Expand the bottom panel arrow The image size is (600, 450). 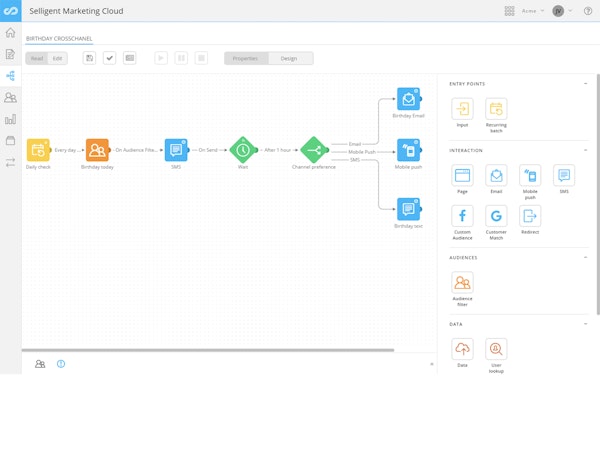click(x=432, y=364)
